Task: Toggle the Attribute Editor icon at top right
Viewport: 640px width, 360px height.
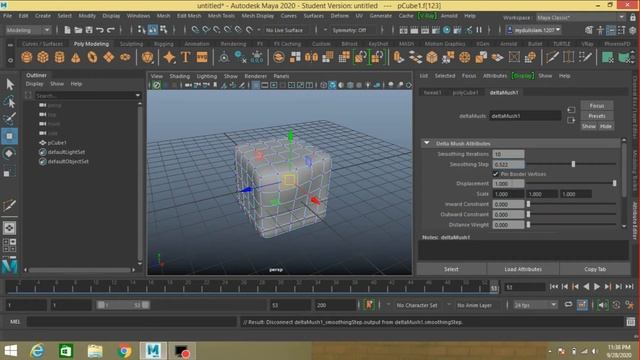Action: tap(611, 30)
